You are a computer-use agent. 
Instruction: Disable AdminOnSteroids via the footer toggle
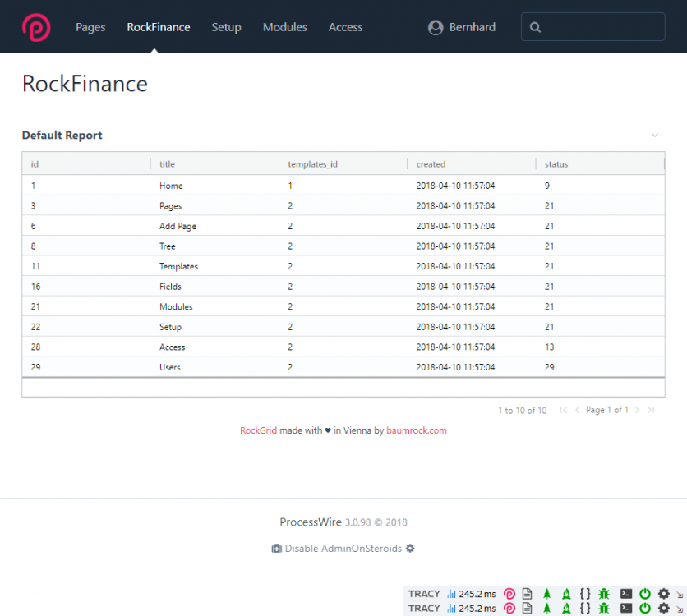(343, 548)
